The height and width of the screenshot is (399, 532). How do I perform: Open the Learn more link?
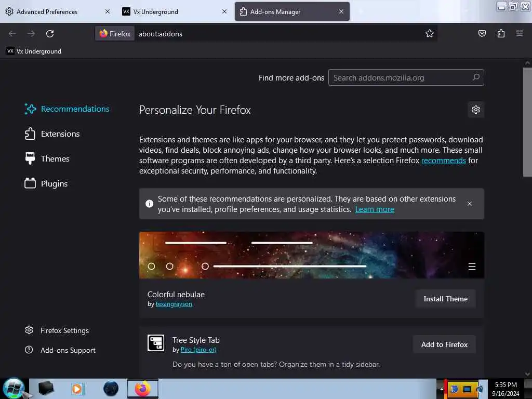click(x=375, y=209)
